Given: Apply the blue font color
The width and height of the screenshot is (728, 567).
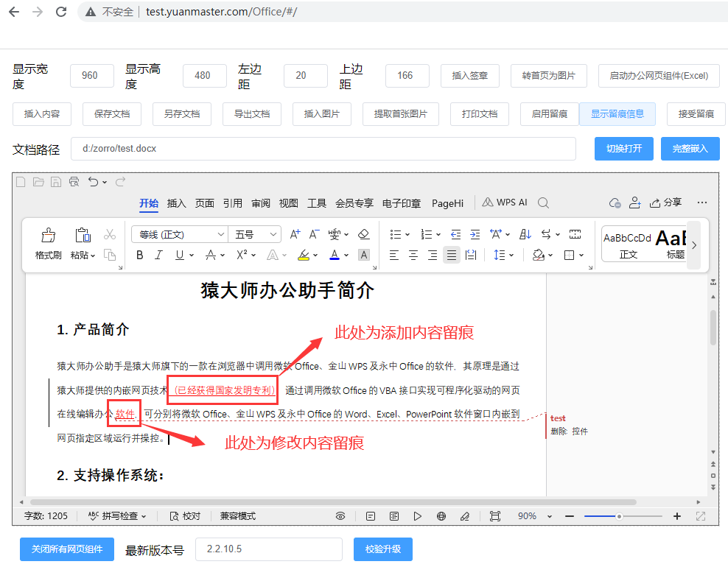Looking at the screenshot, I should (335, 255).
